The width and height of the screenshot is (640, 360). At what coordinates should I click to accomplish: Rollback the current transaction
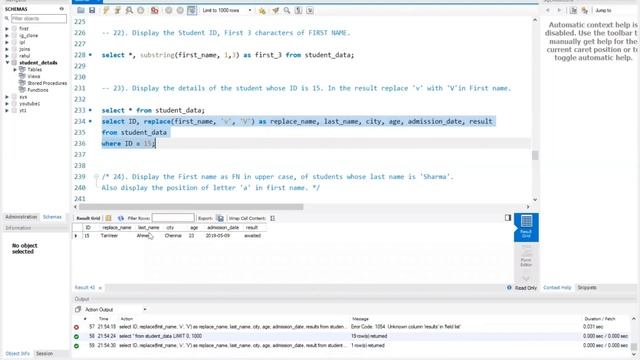180,10
